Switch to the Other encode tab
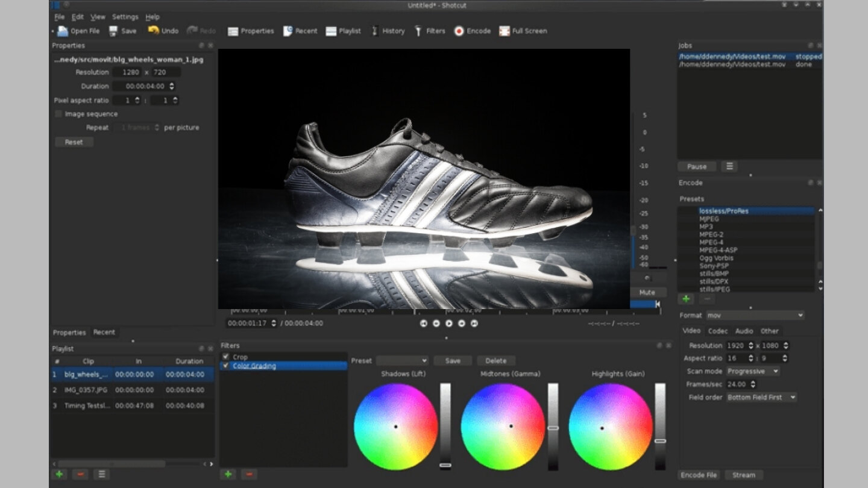 769,331
